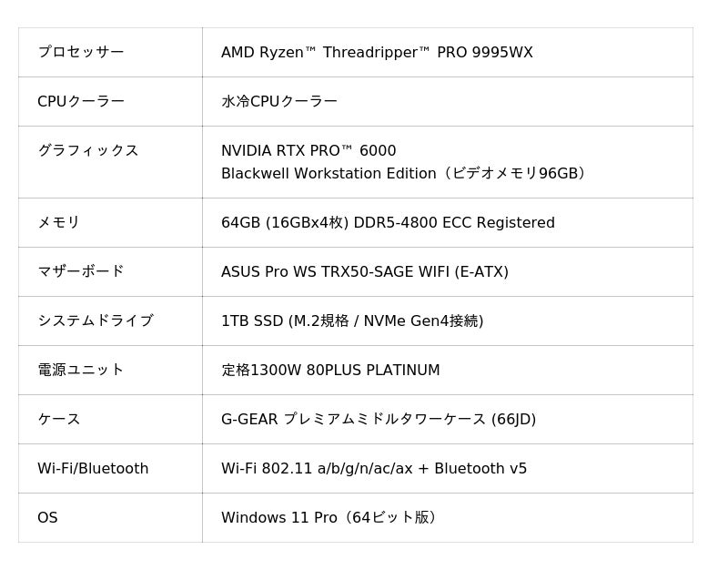Select the AMD Ryzen Threadripper PRO 9995WX text
728x570 pixels.
tap(377, 52)
